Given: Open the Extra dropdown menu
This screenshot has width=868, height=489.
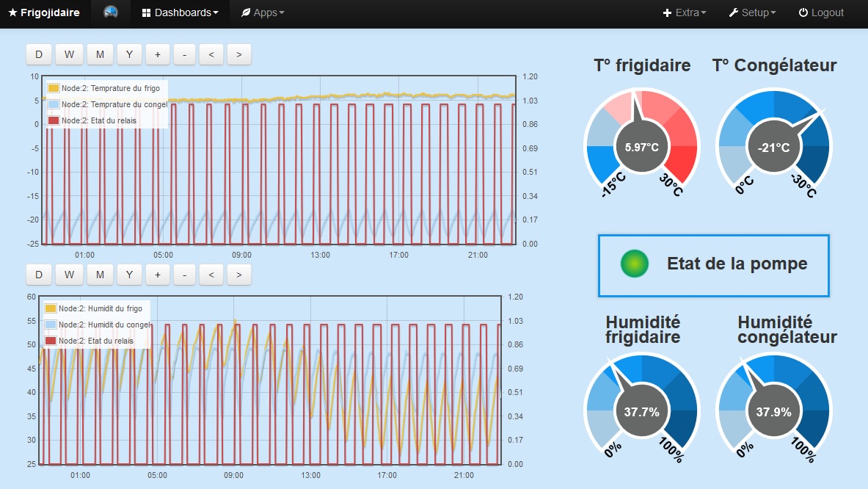Looking at the screenshot, I should (x=685, y=12).
